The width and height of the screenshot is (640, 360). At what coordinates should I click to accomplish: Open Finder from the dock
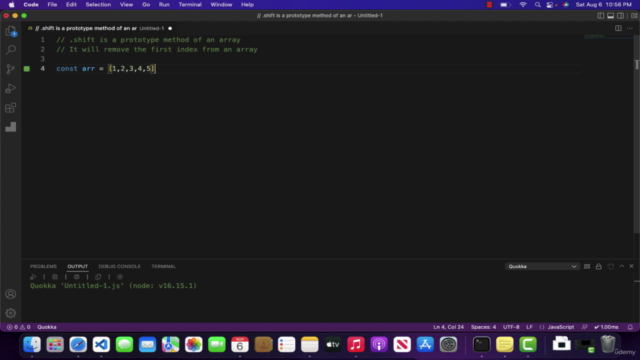[x=32, y=344]
